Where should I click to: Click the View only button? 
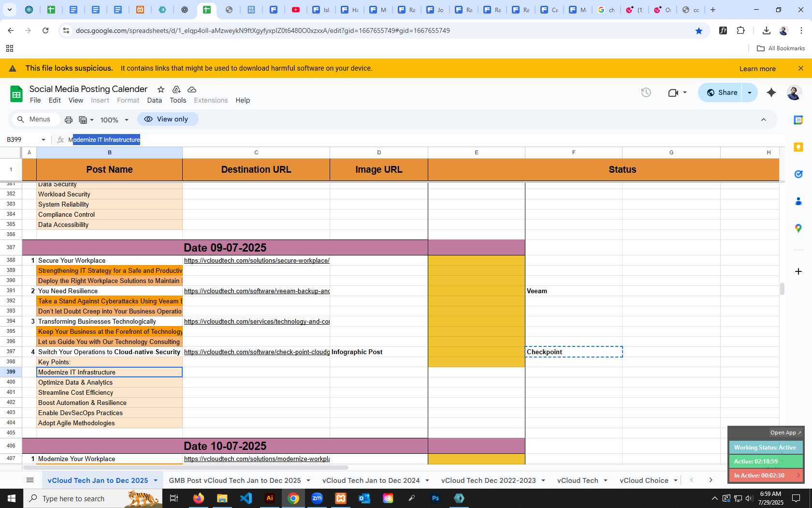click(167, 119)
